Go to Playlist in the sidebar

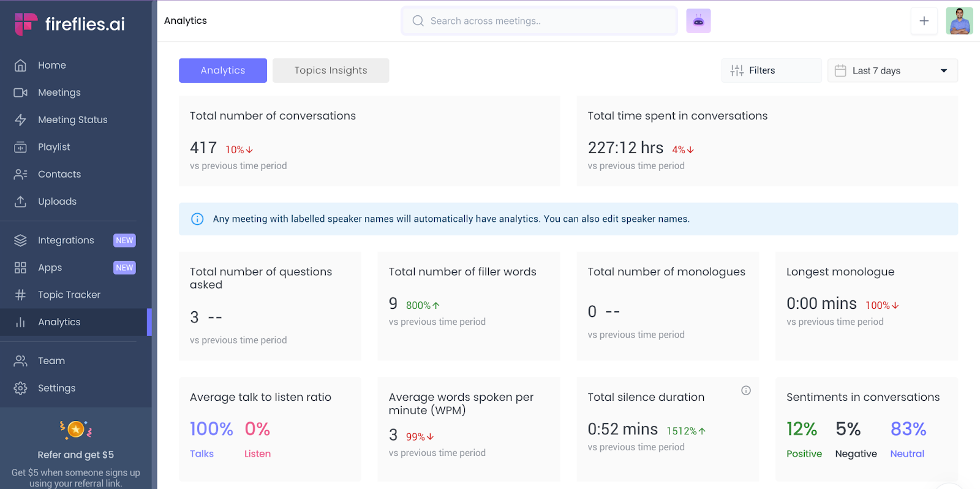[54, 147]
